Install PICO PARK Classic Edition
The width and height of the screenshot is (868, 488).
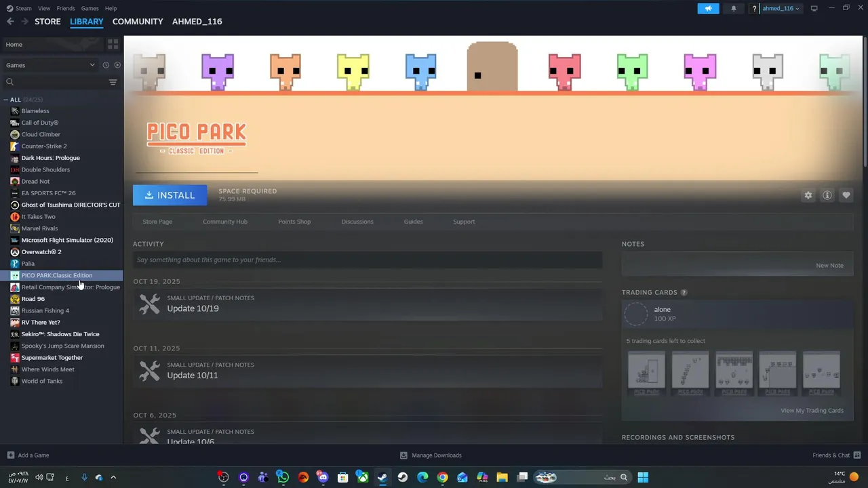coord(170,195)
